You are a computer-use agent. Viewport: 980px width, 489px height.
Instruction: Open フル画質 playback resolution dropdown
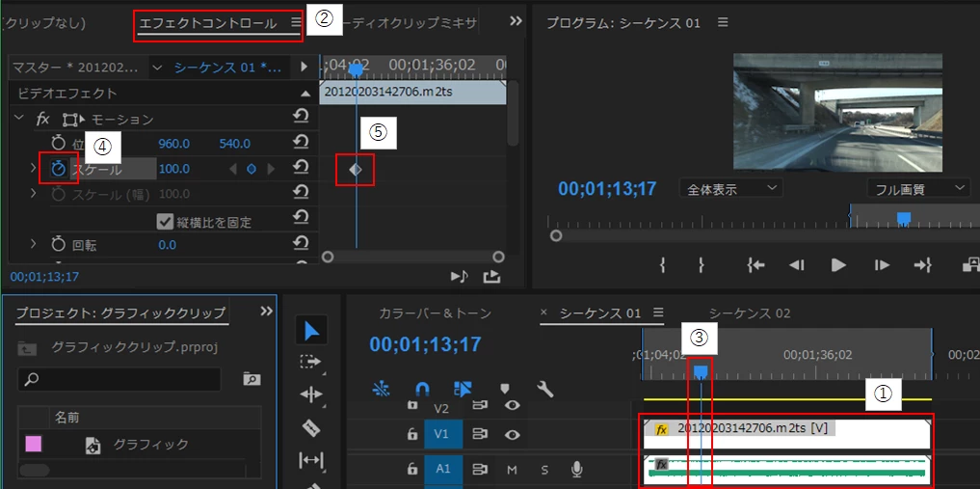click(x=918, y=188)
